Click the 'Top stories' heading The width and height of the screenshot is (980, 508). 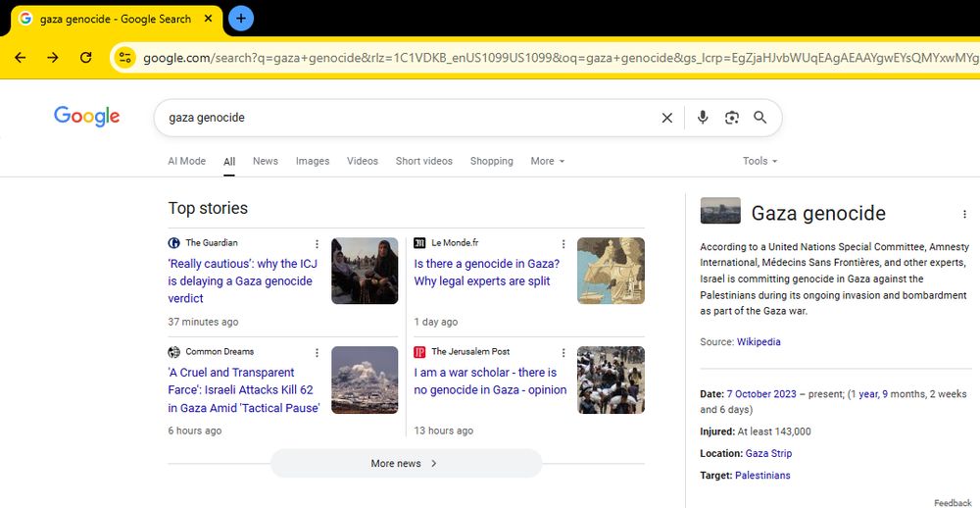208,208
